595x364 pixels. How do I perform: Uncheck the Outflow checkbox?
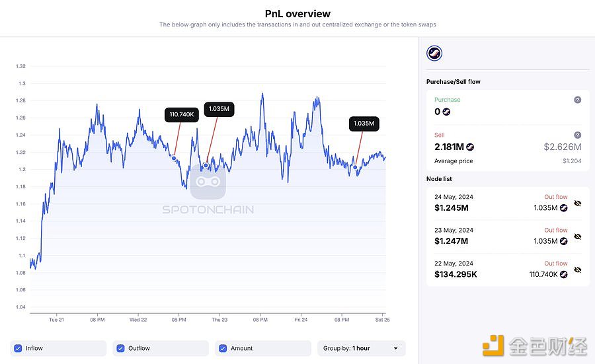120,348
